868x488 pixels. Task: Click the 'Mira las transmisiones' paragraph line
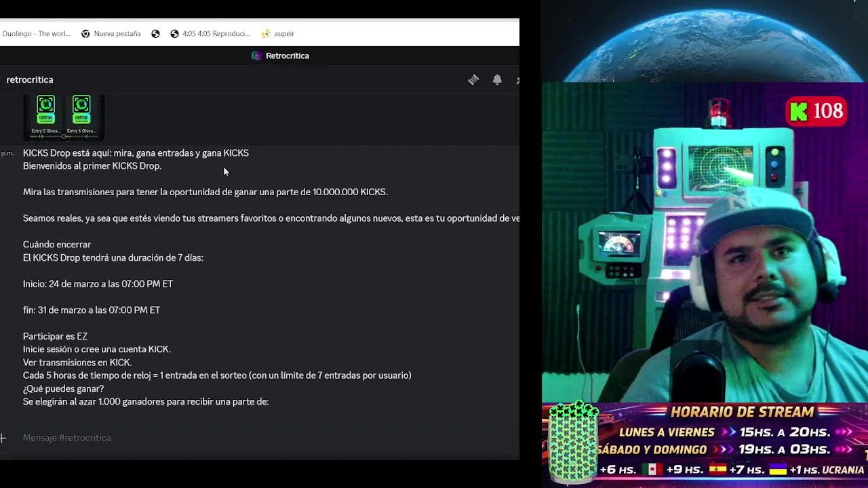point(205,192)
